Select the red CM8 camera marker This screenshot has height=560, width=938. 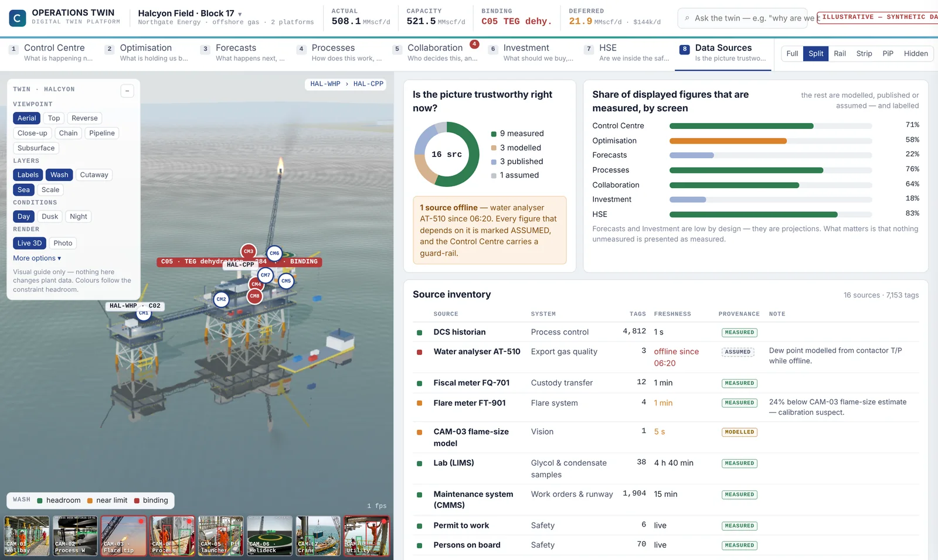point(254,296)
